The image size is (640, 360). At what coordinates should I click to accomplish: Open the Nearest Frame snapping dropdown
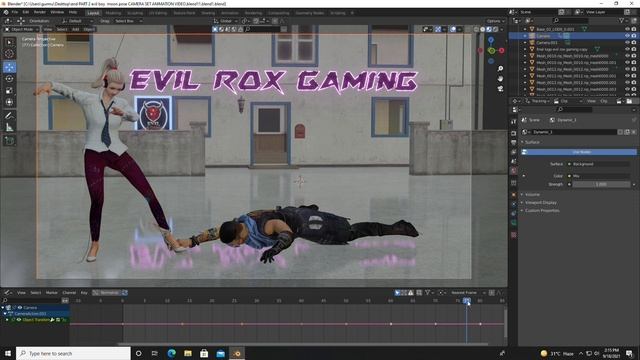coord(468,293)
